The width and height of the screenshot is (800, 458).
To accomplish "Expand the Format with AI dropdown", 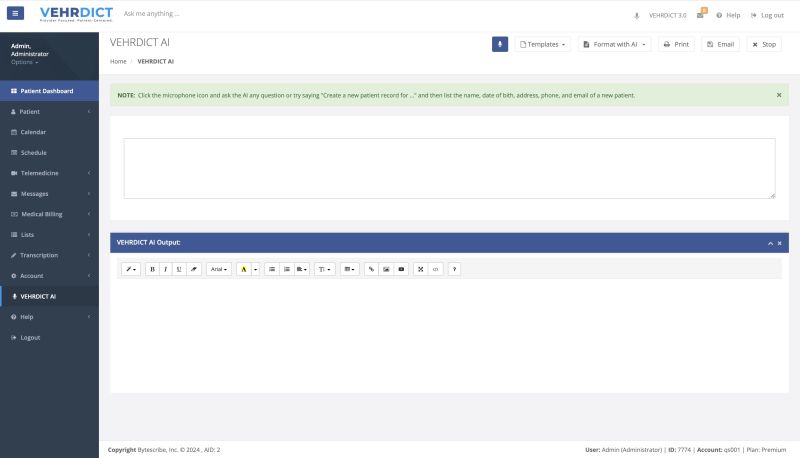I will [614, 44].
